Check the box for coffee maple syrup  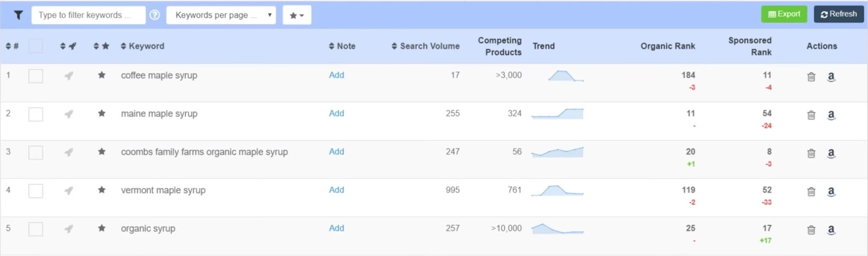(36, 76)
